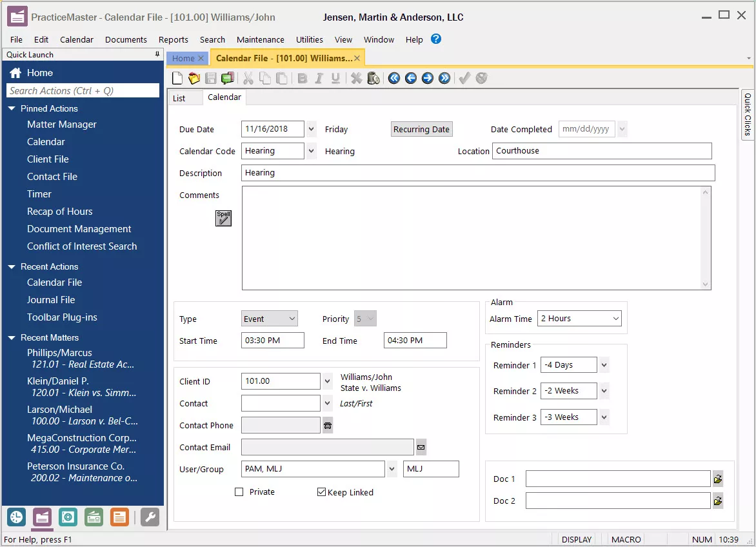Image resolution: width=756 pixels, height=547 pixels.
Task: Enable the Private checkbox
Action: pos(239,492)
